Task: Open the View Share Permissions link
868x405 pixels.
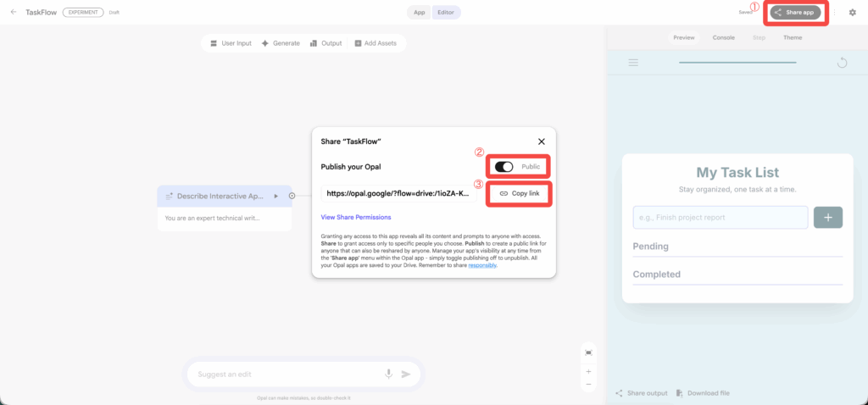Action: coord(356,218)
